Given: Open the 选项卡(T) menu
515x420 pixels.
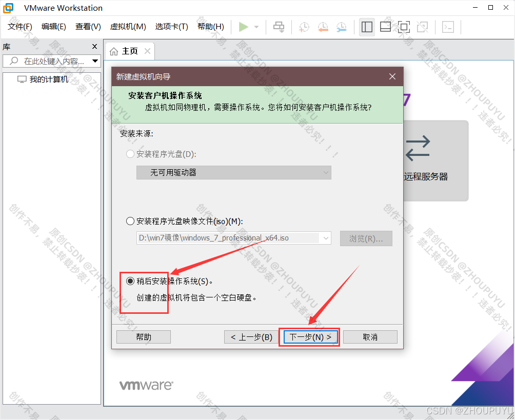Looking at the screenshot, I should pyautogui.click(x=171, y=27).
